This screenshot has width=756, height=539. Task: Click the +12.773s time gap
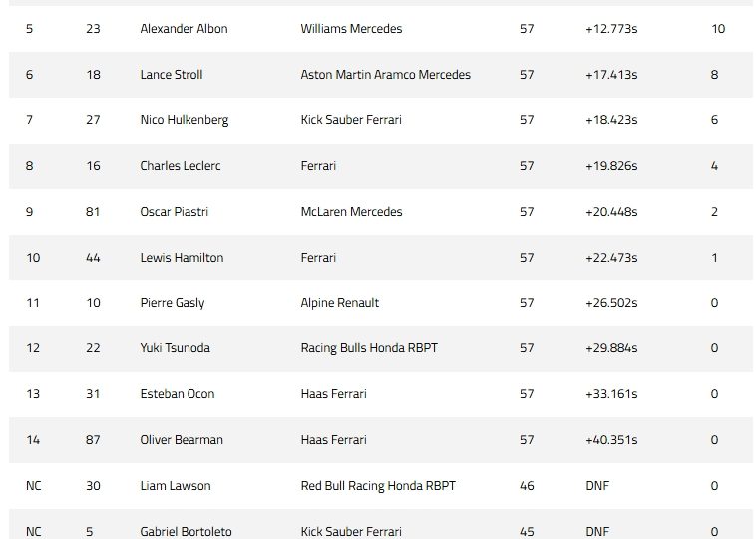point(610,29)
